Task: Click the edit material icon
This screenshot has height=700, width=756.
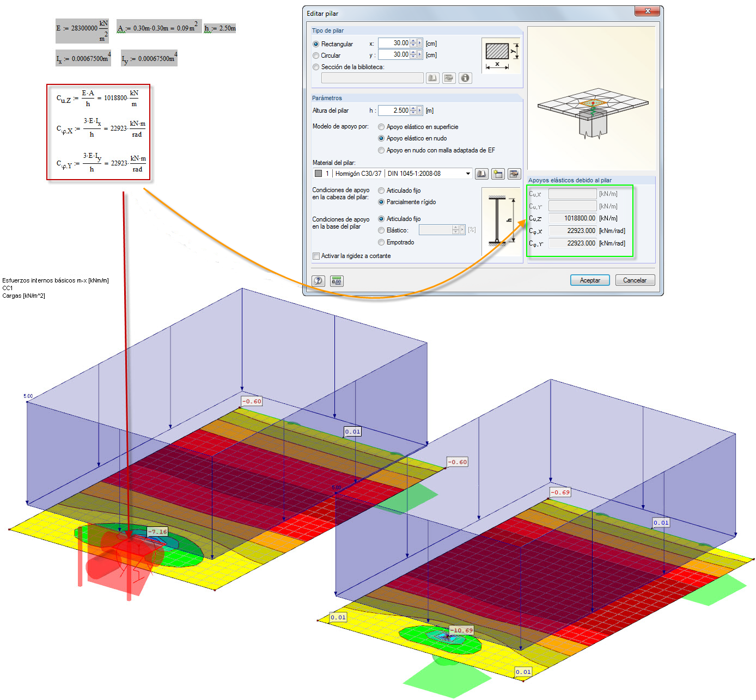Action: 514,174
